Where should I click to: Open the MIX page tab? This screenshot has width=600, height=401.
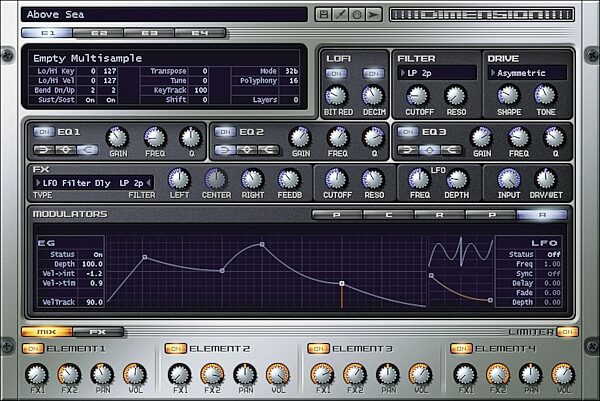click(47, 332)
